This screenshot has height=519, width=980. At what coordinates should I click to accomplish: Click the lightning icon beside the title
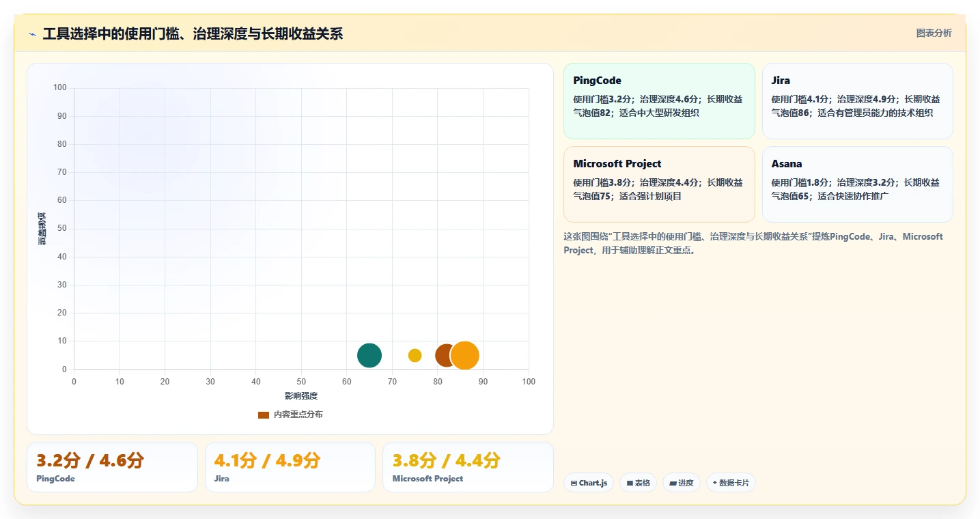pos(32,33)
